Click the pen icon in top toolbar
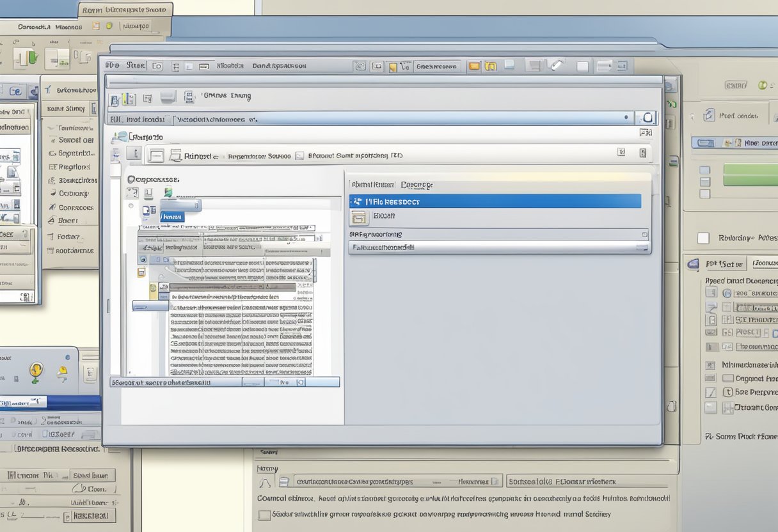The width and height of the screenshot is (778, 532). pos(555,65)
